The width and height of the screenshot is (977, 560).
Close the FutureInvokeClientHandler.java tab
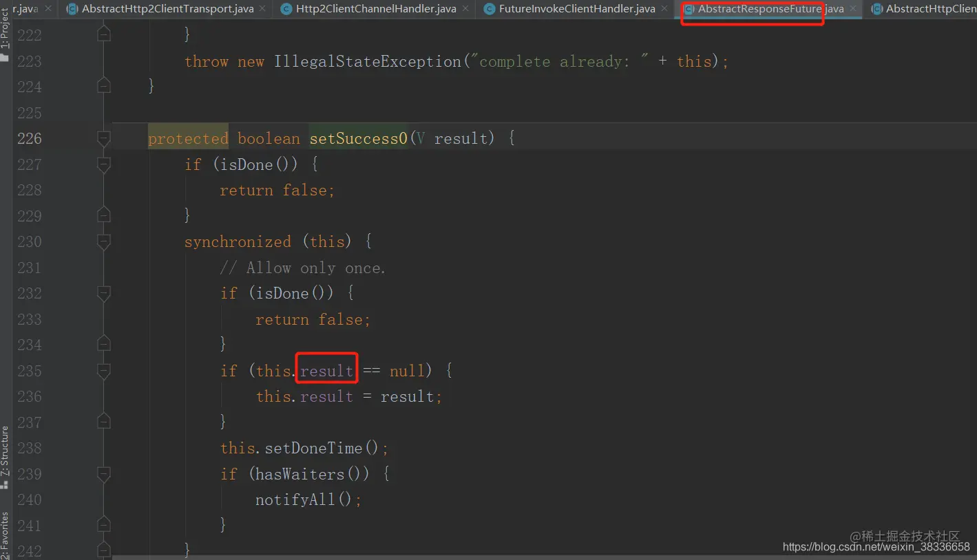[x=664, y=9]
